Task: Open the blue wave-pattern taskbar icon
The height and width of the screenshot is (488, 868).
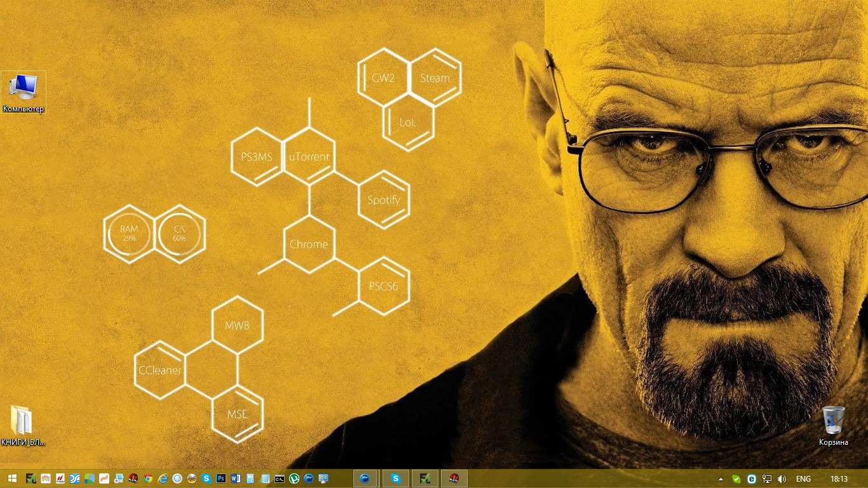Action: (75, 478)
